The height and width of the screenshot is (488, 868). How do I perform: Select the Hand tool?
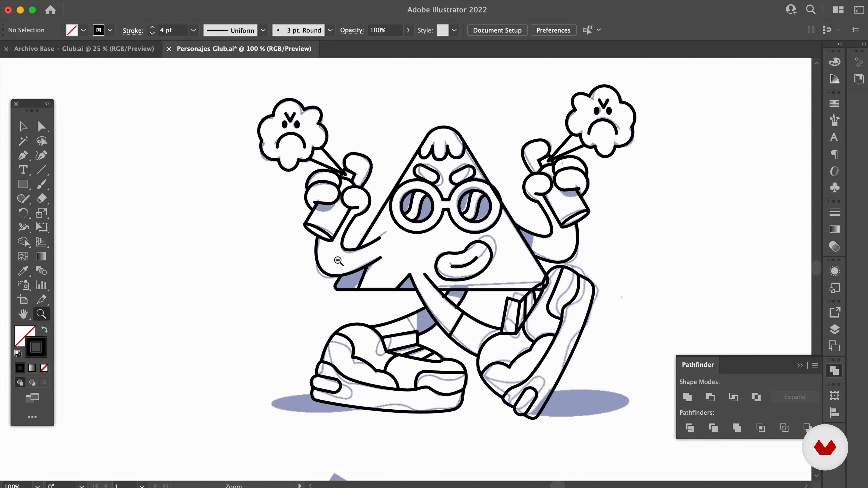point(23,314)
